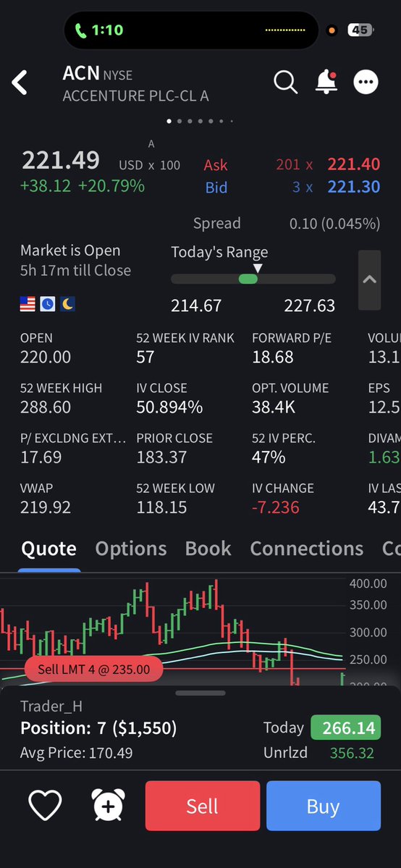Pull up the position panel handle
The image size is (401, 868).
tap(200, 693)
